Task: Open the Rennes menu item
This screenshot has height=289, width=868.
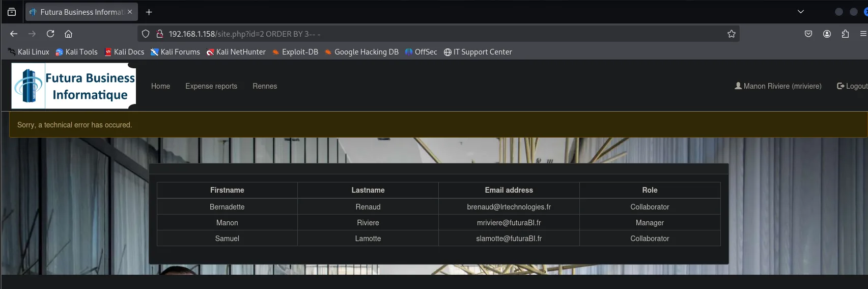Action: pyautogui.click(x=265, y=86)
